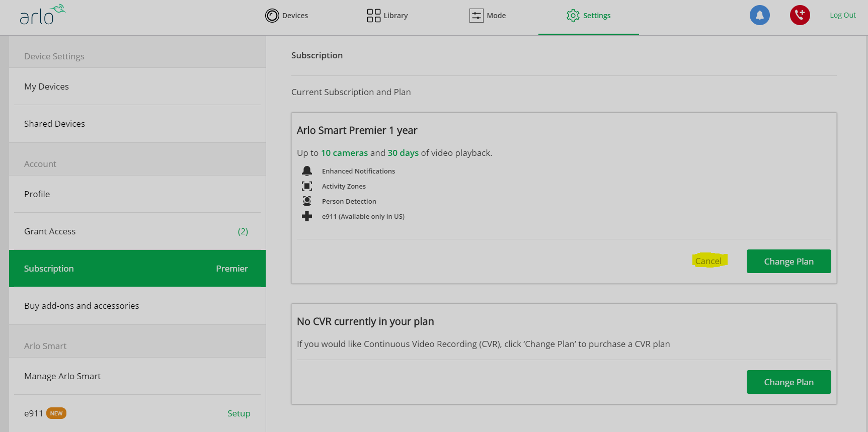The height and width of the screenshot is (432, 868).
Task: Click the Settings gear icon
Action: 573,16
